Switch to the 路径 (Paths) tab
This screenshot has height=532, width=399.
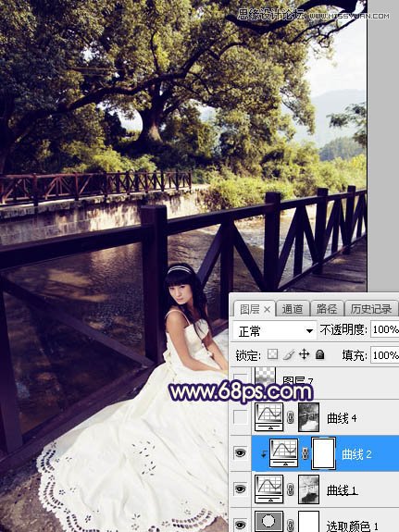327,309
